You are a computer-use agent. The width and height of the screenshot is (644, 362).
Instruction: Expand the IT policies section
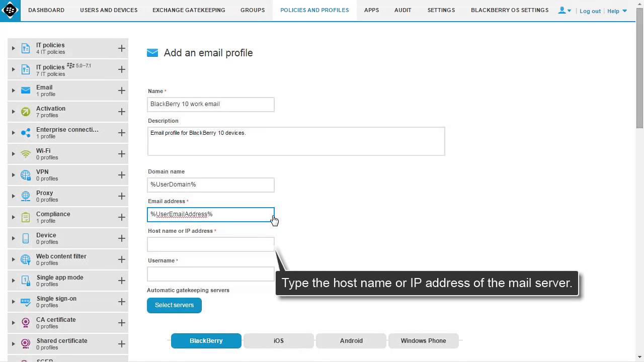pyautogui.click(x=14, y=48)
